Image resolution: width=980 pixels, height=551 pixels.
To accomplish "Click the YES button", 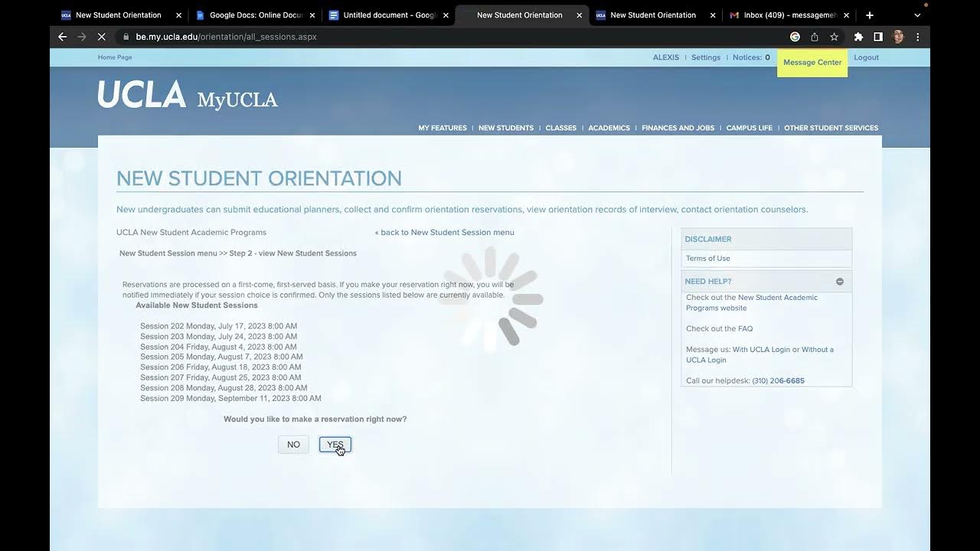I will point(335,445).
